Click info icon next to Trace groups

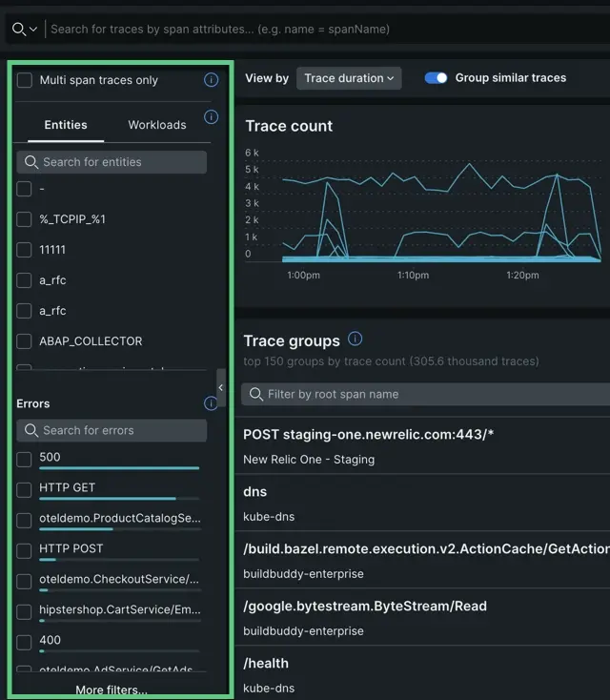click(356, 340)
